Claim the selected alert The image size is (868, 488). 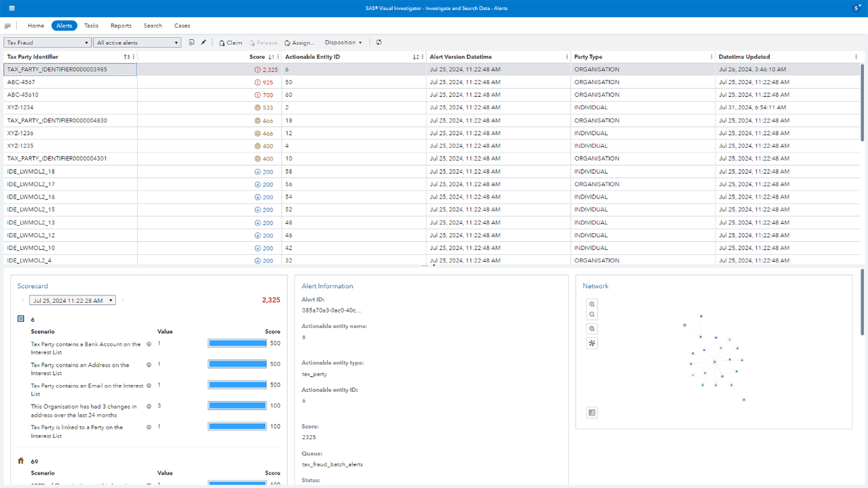pos(231,42)
